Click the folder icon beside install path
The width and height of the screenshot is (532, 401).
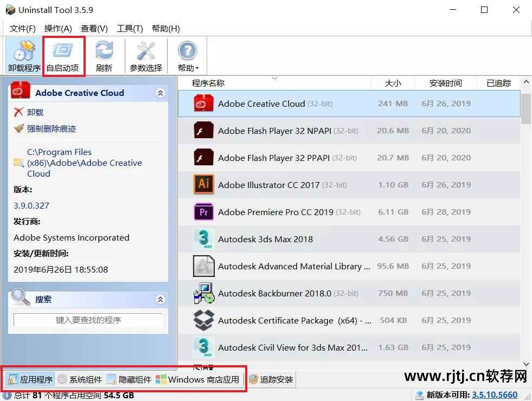[x=18, y=163]
